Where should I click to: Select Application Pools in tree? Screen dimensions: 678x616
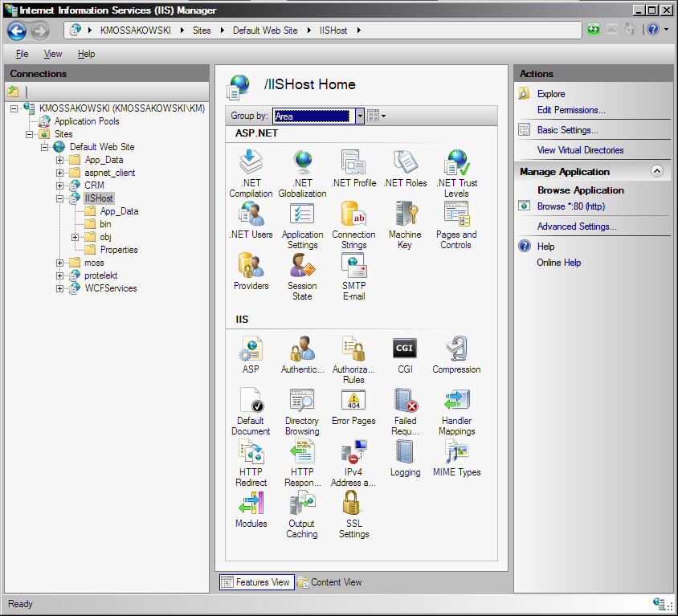(87, 121)
